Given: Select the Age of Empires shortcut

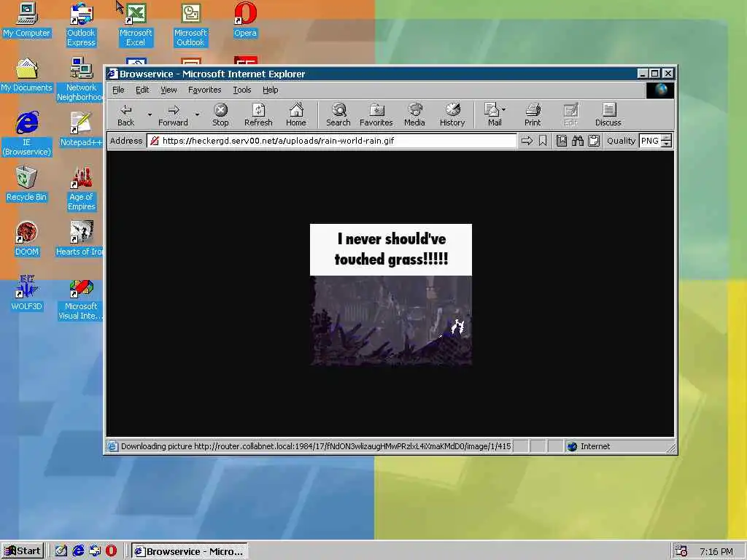Looking at the screenshot, I should point(81,189).
